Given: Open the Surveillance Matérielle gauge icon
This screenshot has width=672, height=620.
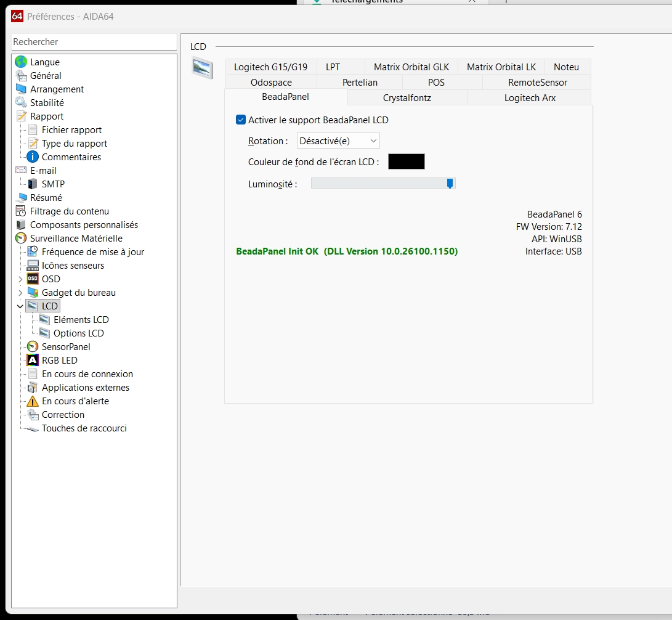Looking at the screenshot, I should pyautogui.click(x=20, y=238).
